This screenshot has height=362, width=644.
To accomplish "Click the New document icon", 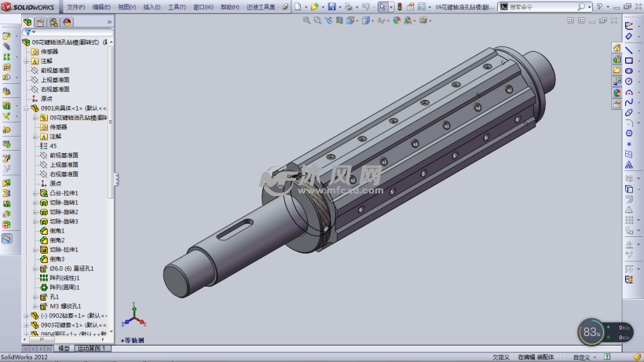I will click(x=298, y=6).
